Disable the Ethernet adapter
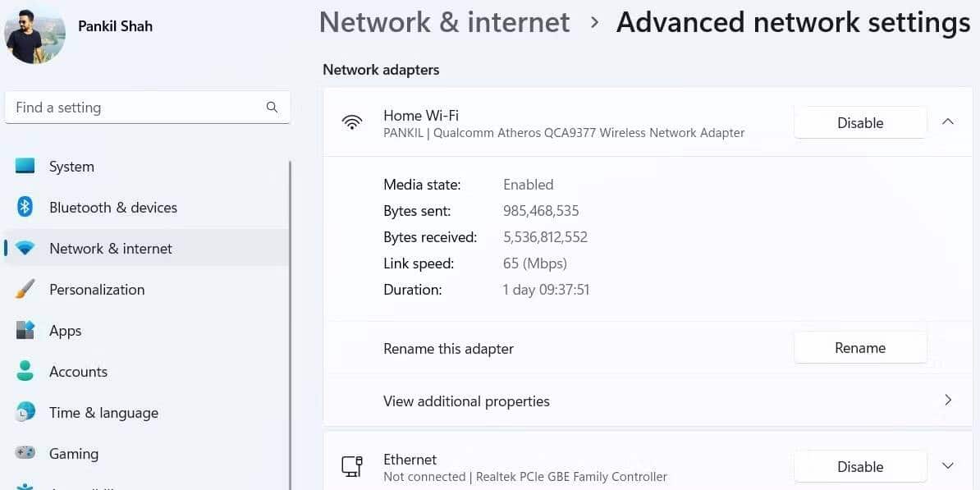The image size is (980, 490). pos(859,465)
